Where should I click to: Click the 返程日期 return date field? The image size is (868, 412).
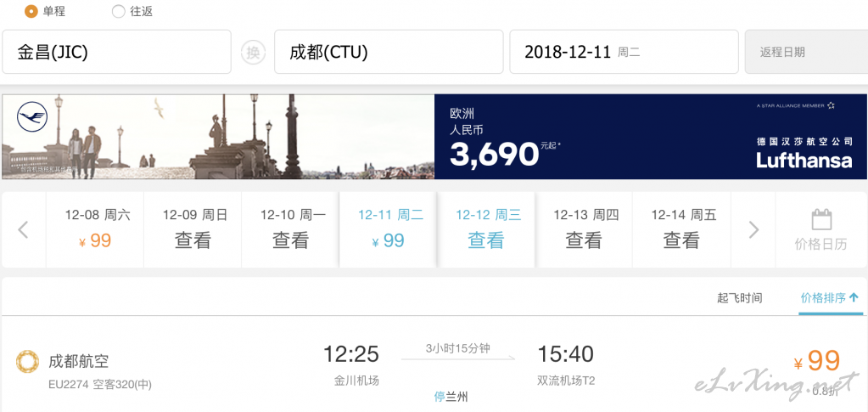tap(806, 52)
